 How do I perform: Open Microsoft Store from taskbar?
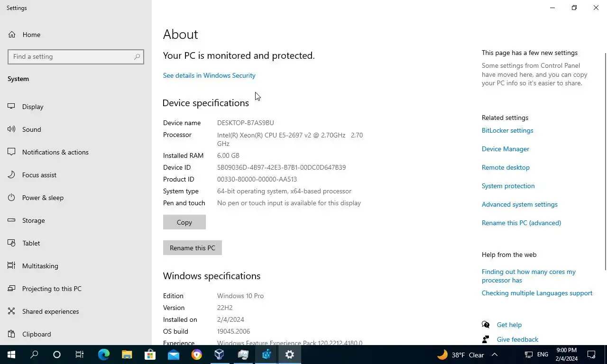(x=150, y=355)
